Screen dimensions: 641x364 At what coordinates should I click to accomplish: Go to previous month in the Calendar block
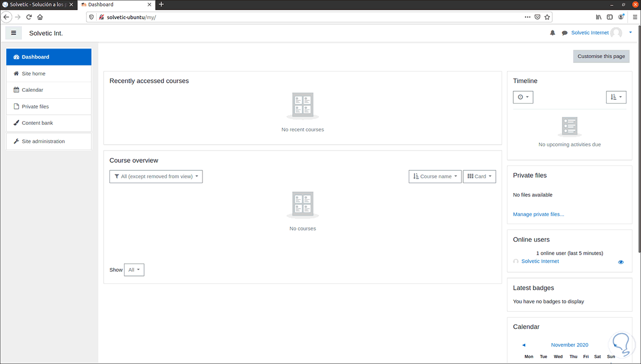523,345
